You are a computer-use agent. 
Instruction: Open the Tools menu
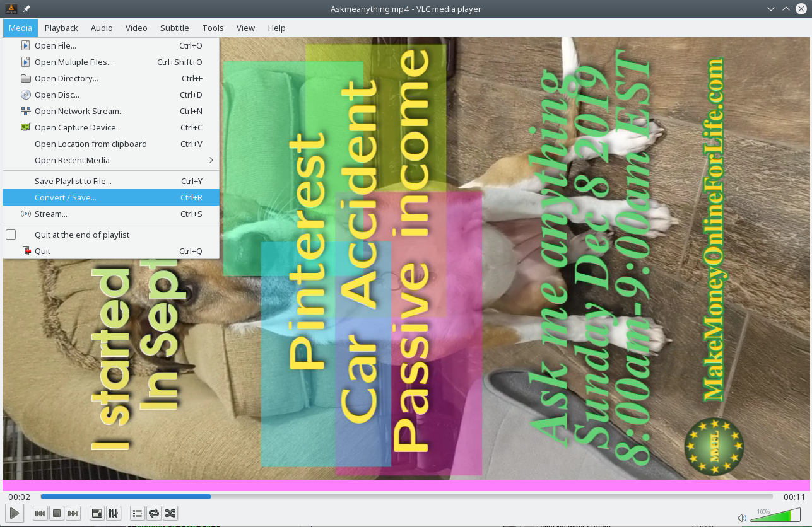click(x=213, y=28)
